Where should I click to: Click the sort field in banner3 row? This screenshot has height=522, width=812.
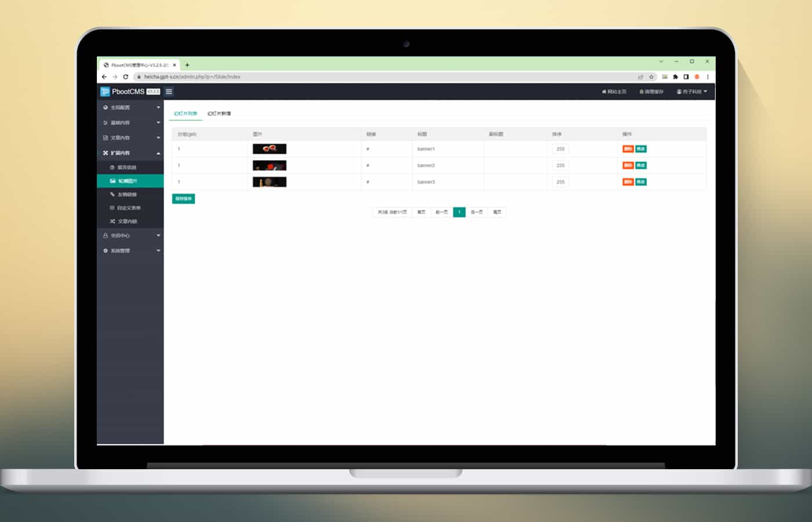pos(560,182)
